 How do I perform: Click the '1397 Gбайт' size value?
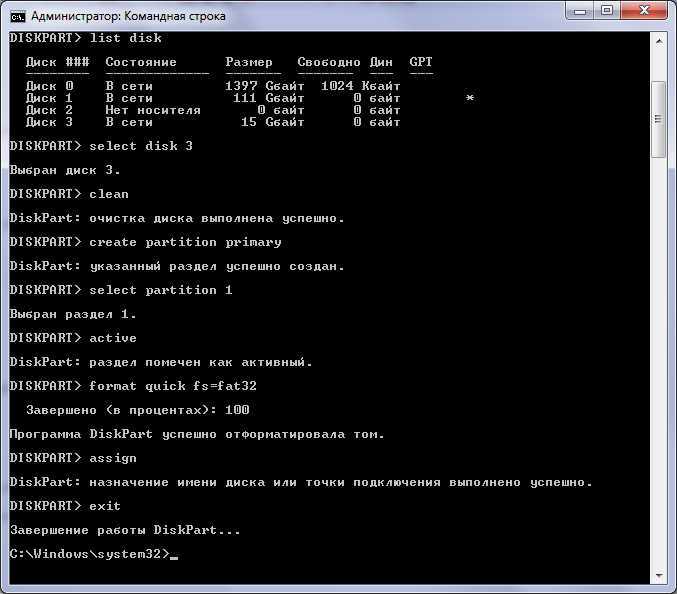click(x=265, y=86)
